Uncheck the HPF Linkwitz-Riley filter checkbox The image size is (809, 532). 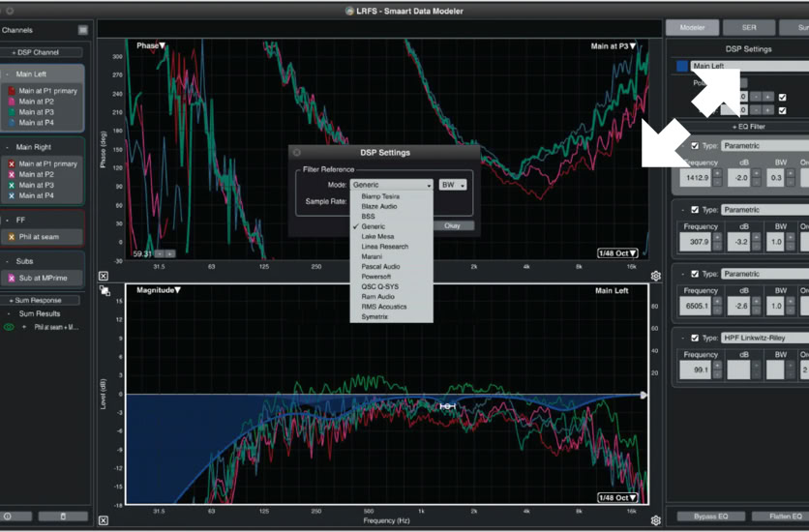(x=695, y=338)
